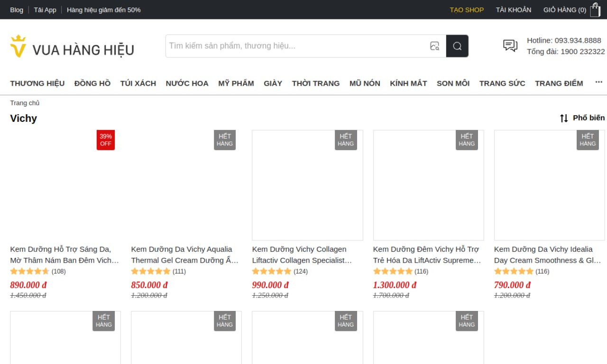Open MỸ PHẨM category
Screen dimensions: 607x364
[x=236, y=83]
